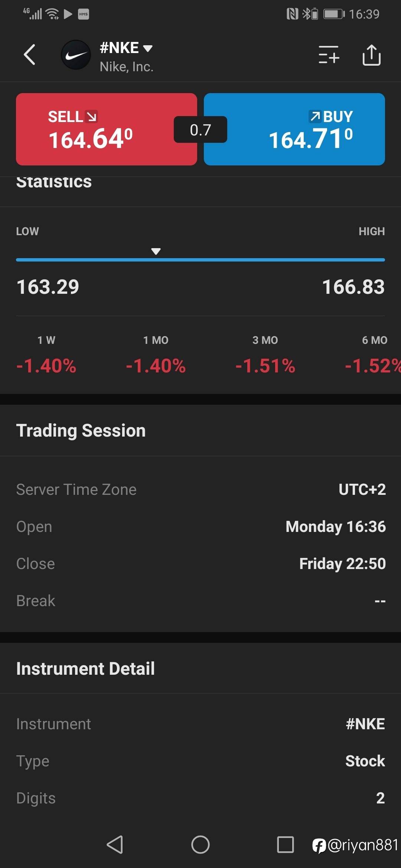This screenshot has width=401, height=868.
Task: Select the 1 MO performance figure
Action: pyautogui.click(x=156, y=366)
